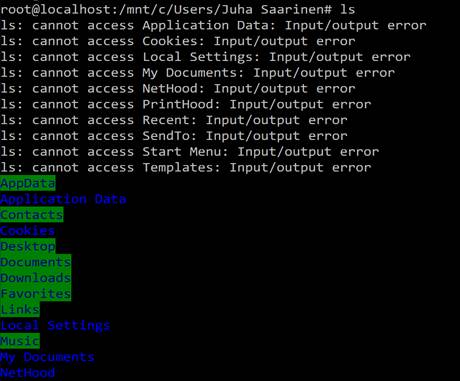Image resolution: width=460 pixels, height=381 pixels.
Task: Select the Favorites directory entry
Action: click(36, 294)
